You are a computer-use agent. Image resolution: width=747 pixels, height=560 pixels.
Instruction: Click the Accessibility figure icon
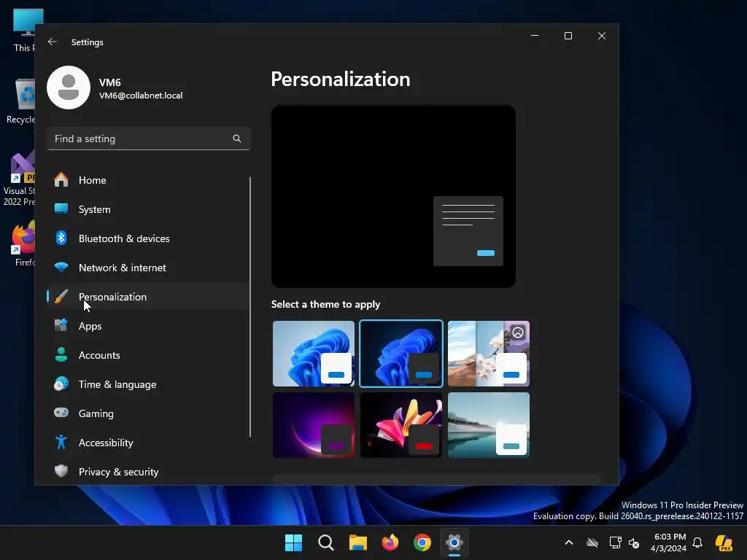point(61,442)
